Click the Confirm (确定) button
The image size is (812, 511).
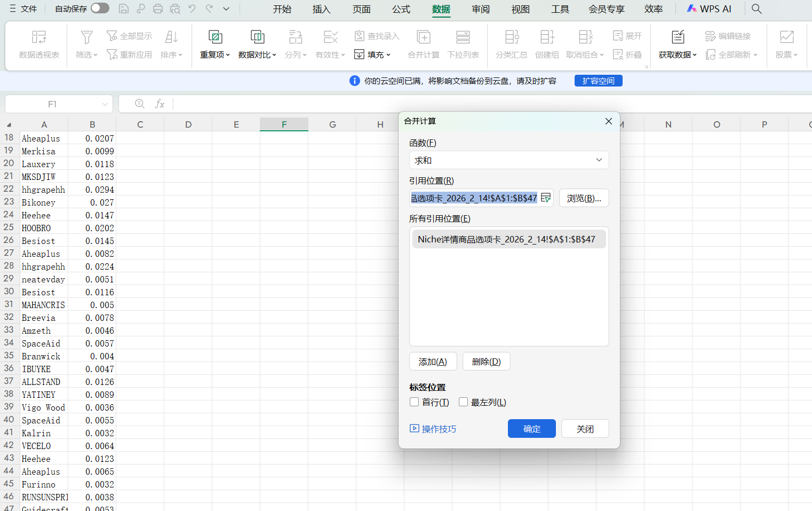531,429
